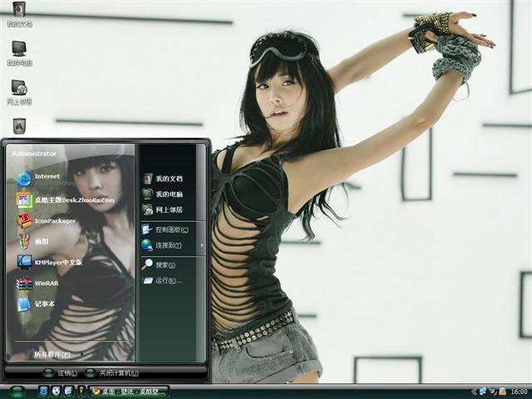This screenshot has width=532, height=399.
Task: Open 控制面板 (Control Panel) from Start menu
Action: click(171, 229)
